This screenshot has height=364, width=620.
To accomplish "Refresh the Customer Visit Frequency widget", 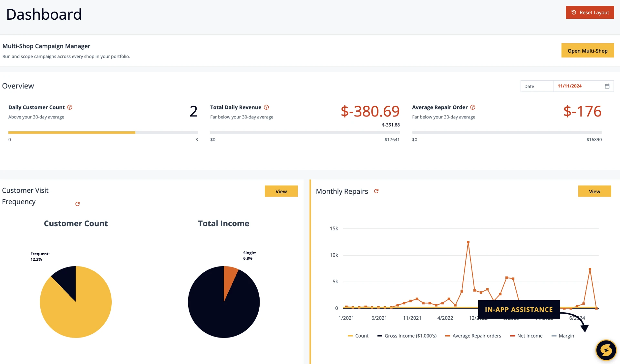I will point(77,204).
